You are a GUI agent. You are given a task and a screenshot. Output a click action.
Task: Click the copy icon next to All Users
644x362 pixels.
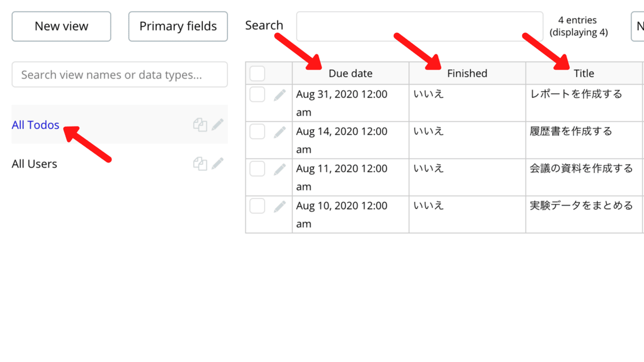click(x=200, y=164)
